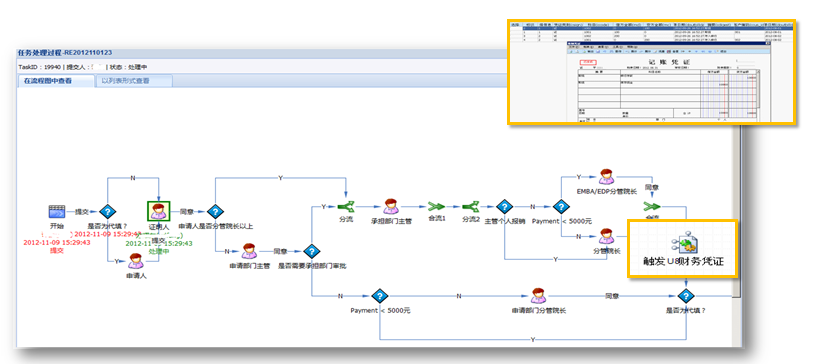This screenshot has width=819, height=364.
Task: Click the vertical scrollbar of the flowchart
Action: click(x=736, y=209)
